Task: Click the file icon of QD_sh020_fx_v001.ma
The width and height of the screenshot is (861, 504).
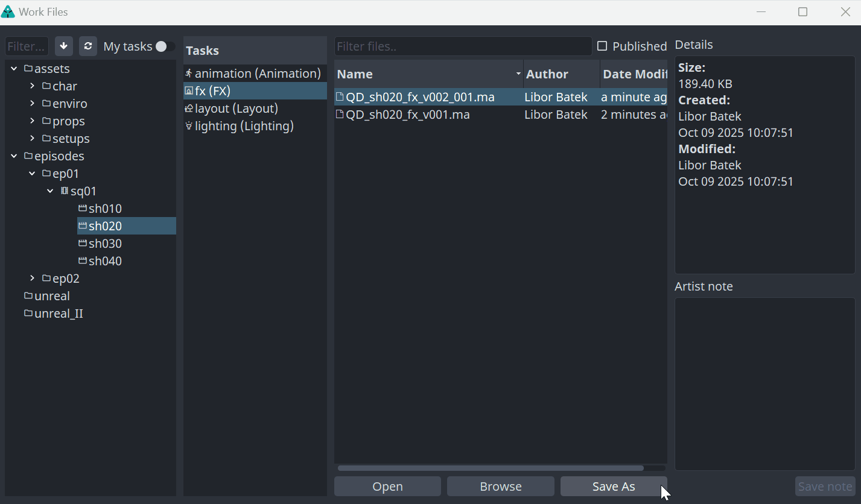Action: point(340,115)
